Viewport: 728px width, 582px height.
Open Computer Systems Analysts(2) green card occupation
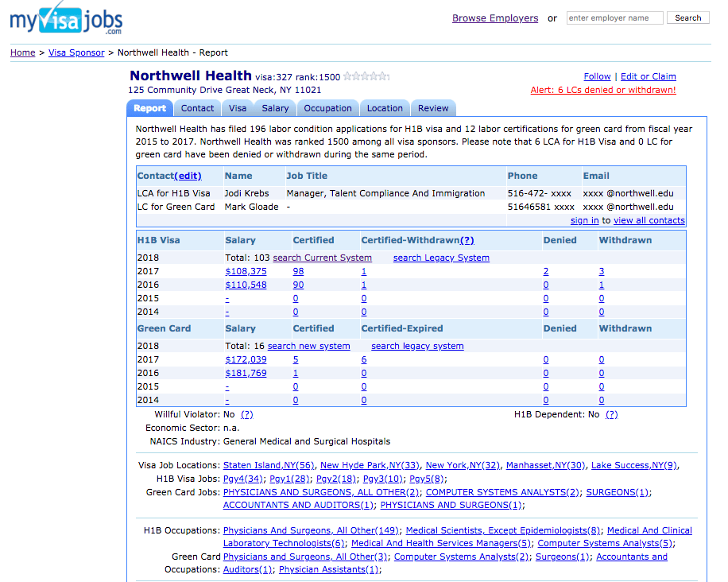(x=462, y=557)
